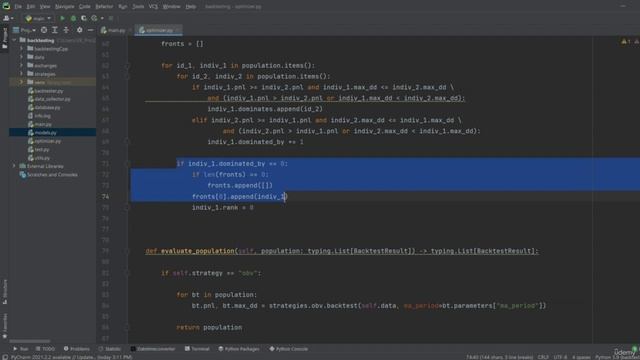The height and width of the screenshot is (360, 640).
Task: Open the Navigate menu
Action: 64,7
